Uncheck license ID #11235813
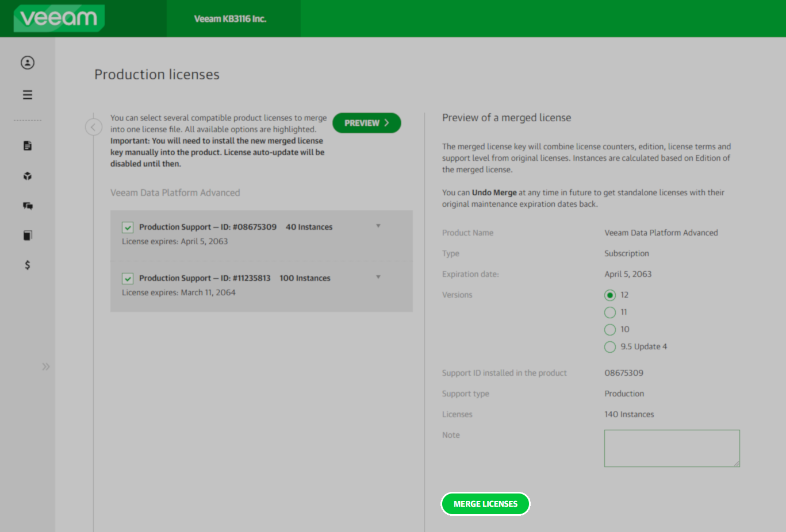786x532 pixels. [128, 278]
